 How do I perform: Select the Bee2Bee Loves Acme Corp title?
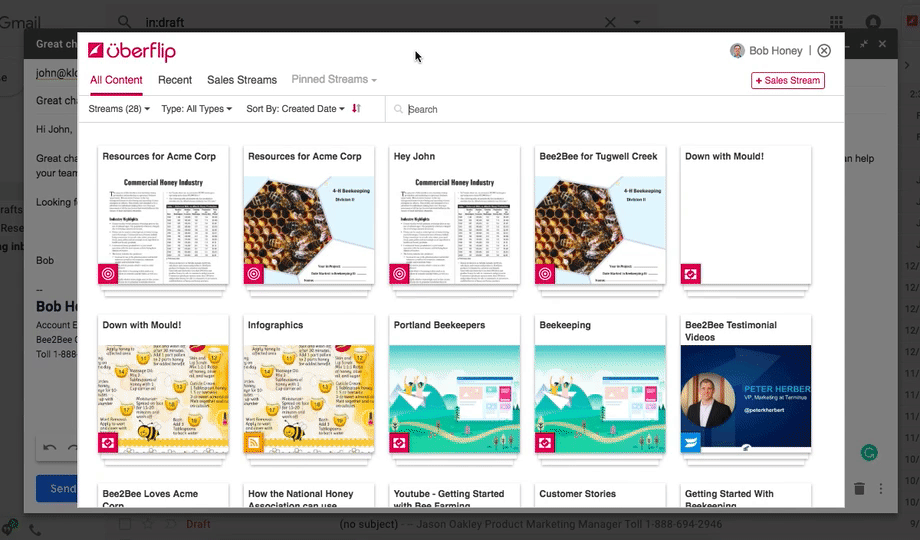150,500
